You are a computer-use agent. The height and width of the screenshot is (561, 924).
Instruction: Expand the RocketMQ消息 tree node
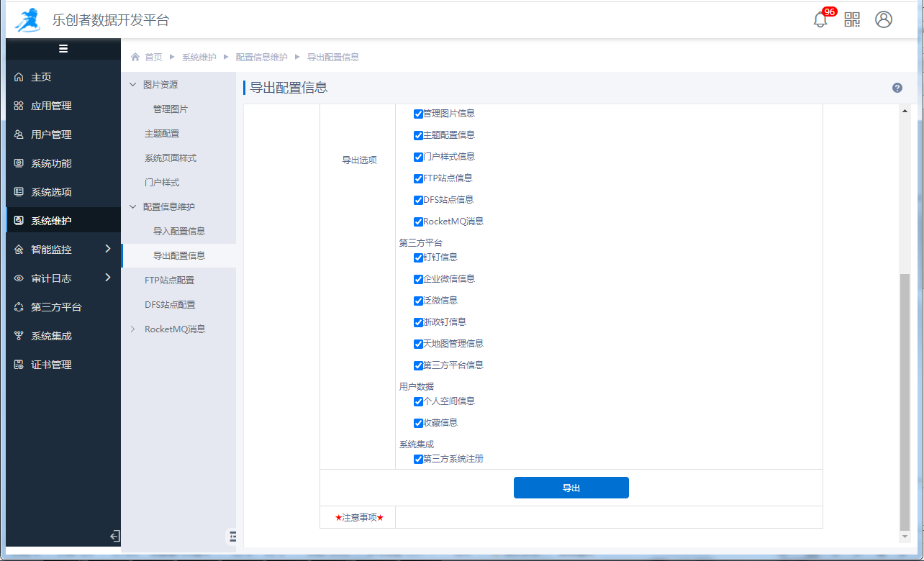tap(132, 329)
